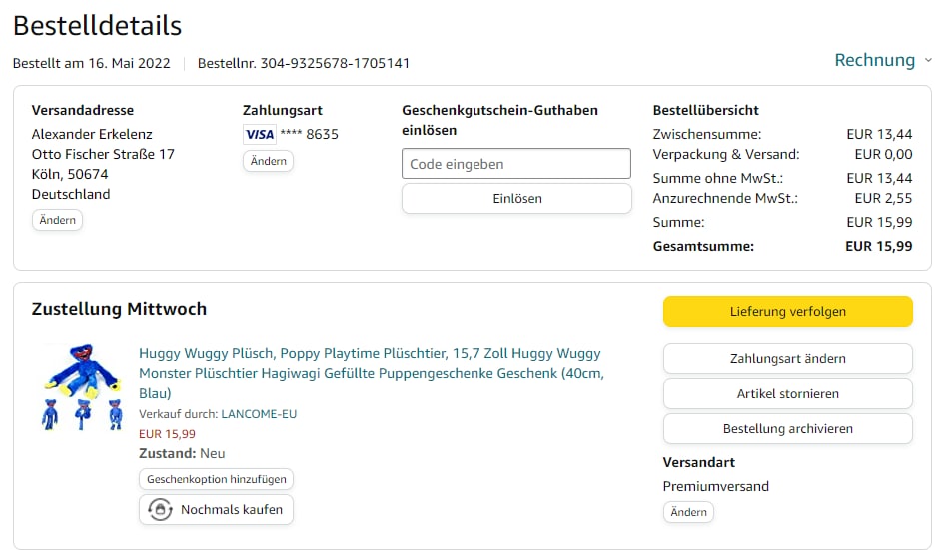Change shipping address with Ändern button
The image size is (947, 560).
tap(58, 220)
